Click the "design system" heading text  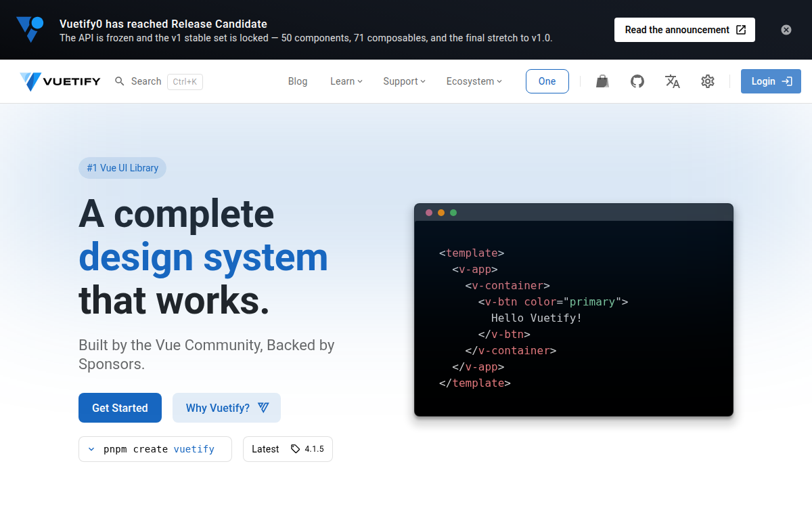coord(203,257)
